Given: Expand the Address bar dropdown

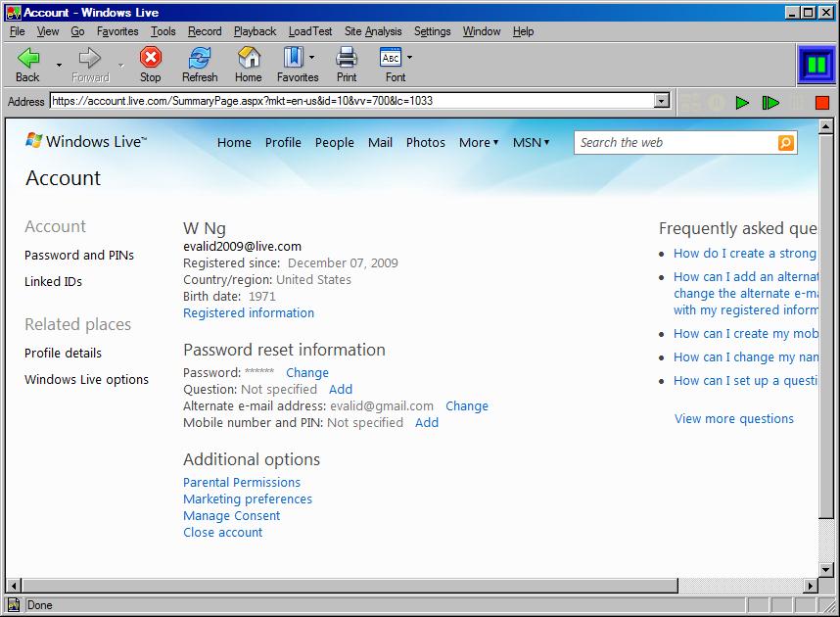Looking at the screenshot, I should [662, 101].
